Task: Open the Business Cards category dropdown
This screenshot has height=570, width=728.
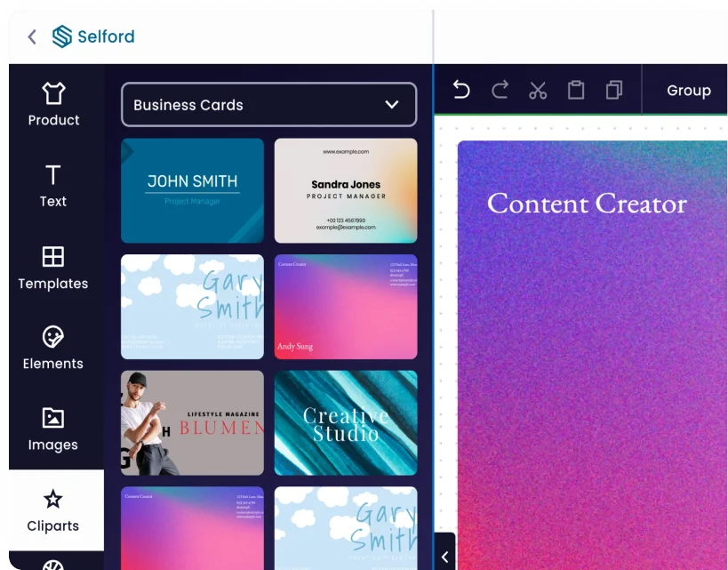Action: click(x=268, y=105)
